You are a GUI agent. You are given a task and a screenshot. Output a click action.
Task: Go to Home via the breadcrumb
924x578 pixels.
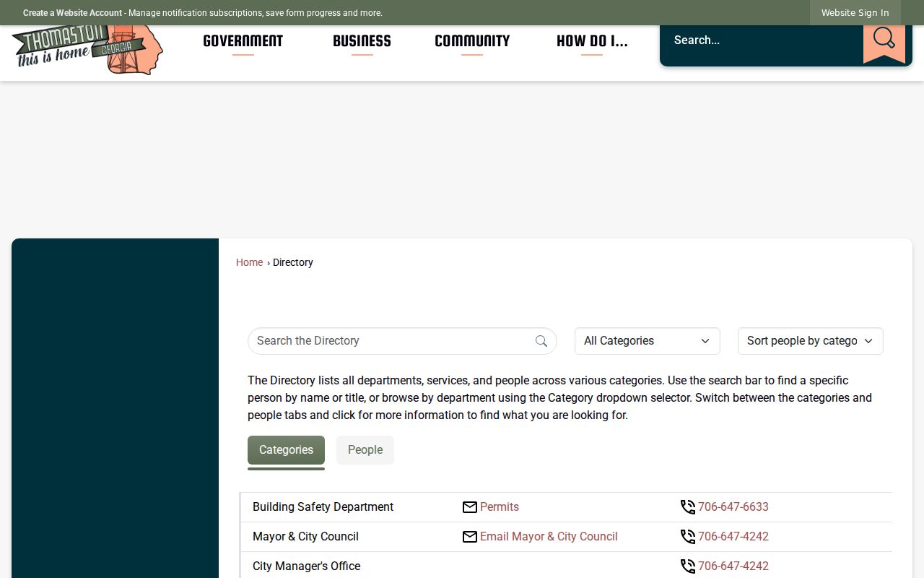[x=249, y=262]
